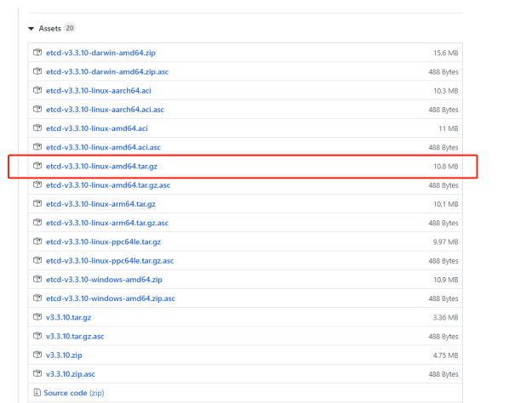532x403 pixels.
Task: Click package icon beside etcd-v3.3.10-linux-aarch64.aci
Action: pos(37,90)
